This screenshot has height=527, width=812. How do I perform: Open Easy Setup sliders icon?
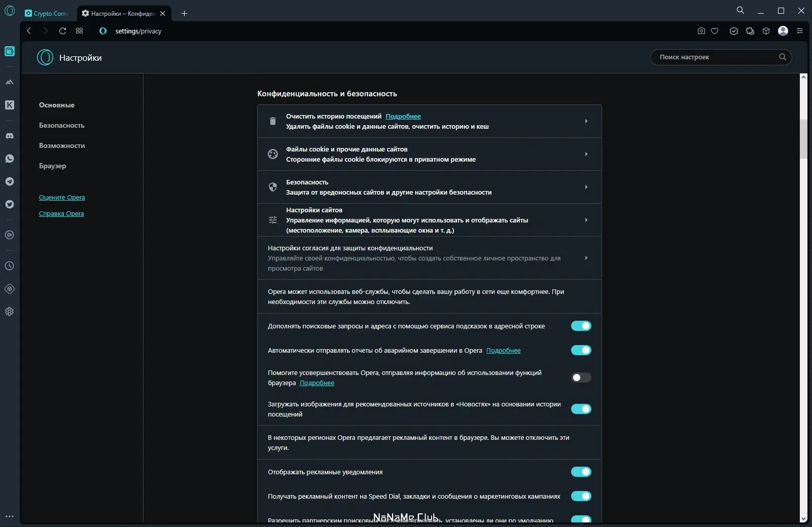800,31
